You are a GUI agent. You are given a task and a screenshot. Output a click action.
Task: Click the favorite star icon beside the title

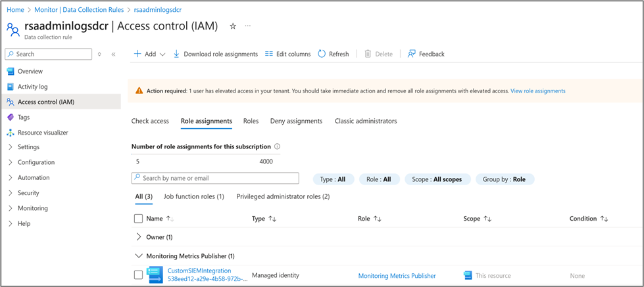pyautogui.click(x=233, y=26)
